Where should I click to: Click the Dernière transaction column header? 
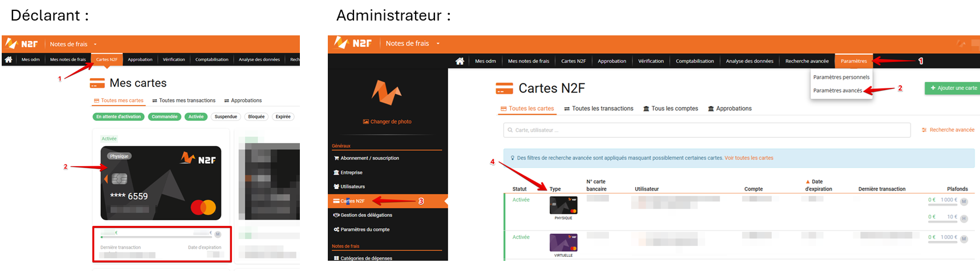(882, 189)
